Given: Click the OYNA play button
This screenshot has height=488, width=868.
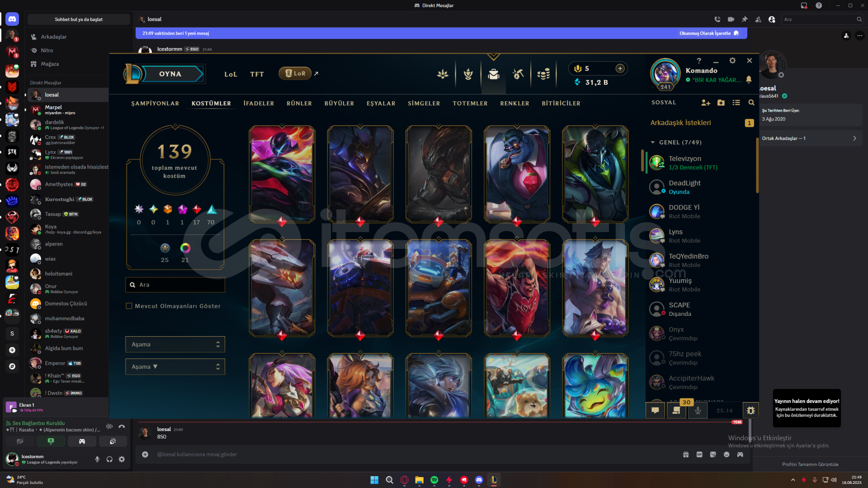Looking at the screenshot, I should [x=170, y=74].
